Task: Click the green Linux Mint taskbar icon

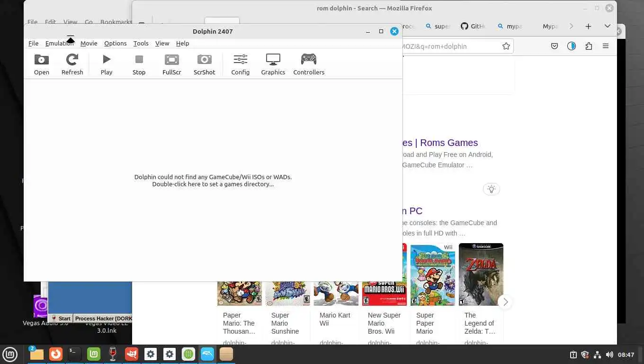Action: tap(94, 354)
